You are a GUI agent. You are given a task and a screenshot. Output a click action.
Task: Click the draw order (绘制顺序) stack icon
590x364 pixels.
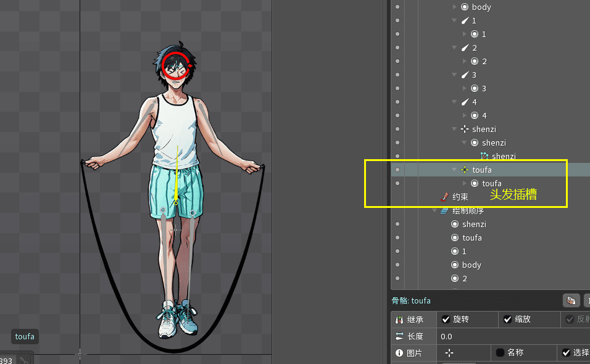click(444, 210)
